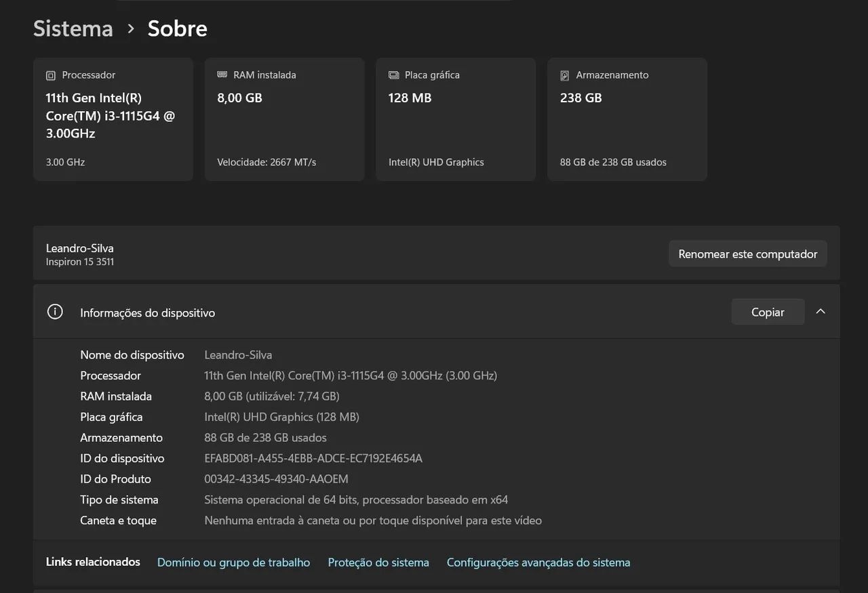Select Informações do dispositivo header text
868x593 pixels.
pos(148,312)
